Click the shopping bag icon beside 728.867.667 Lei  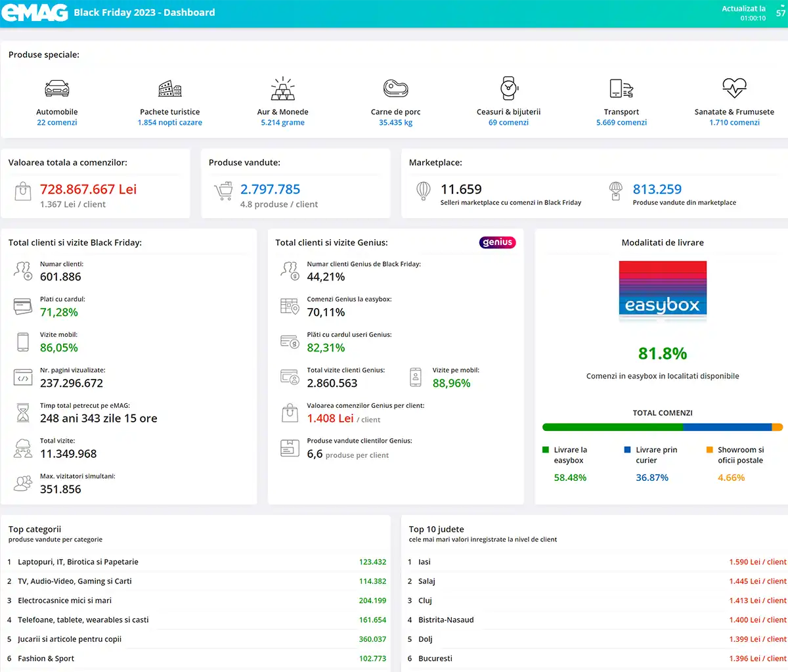(x=23, y=192)
